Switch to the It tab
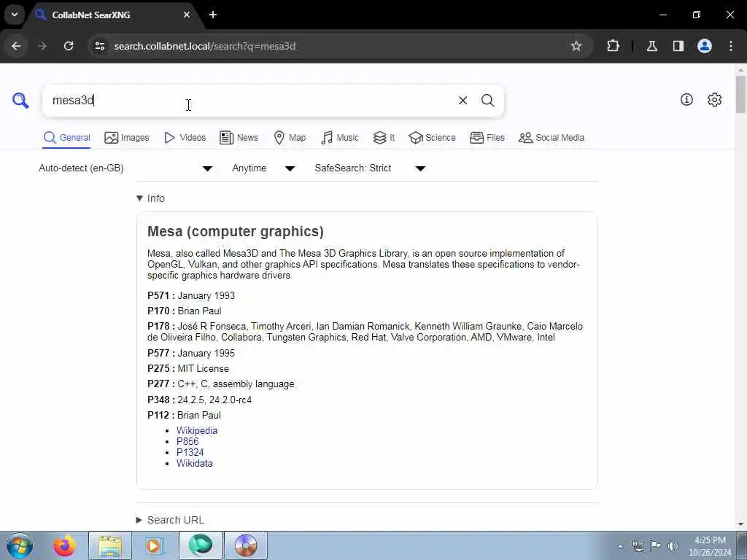This screenshot has height=560, width=747. click(384, 138)
